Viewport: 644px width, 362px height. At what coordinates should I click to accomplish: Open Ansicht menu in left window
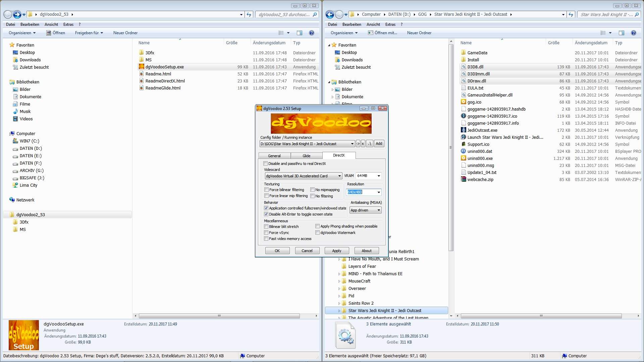pyautogui.click(x=51, y=24)
